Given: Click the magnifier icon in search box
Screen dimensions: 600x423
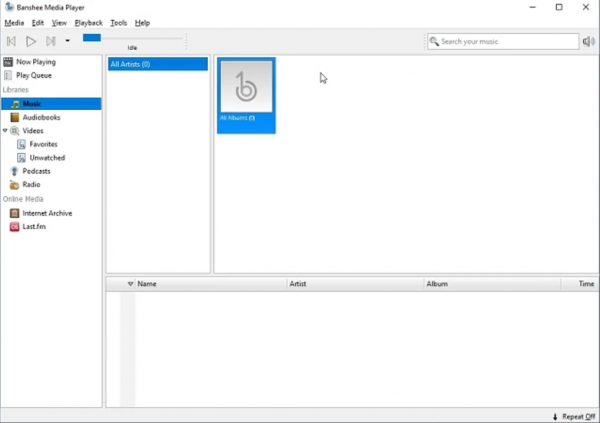Looking at the screenshot, I should [x=434, y=41].
